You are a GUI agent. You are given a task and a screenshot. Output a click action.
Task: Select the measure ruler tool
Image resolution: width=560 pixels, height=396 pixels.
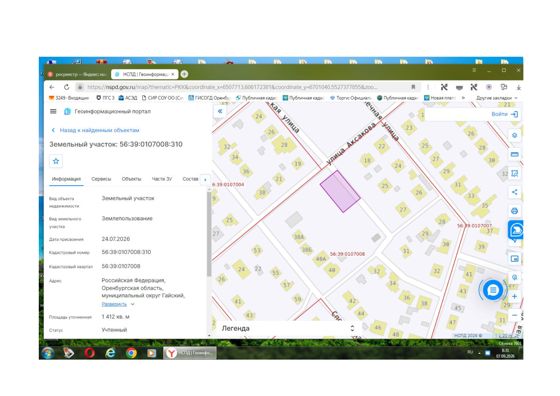coord(515,154)
